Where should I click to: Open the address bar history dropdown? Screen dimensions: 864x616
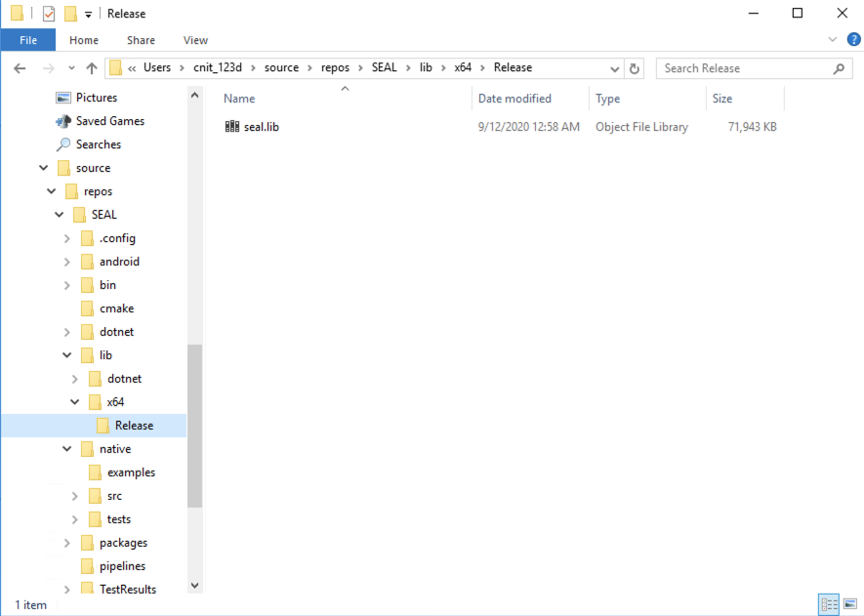tap(614, 69)
